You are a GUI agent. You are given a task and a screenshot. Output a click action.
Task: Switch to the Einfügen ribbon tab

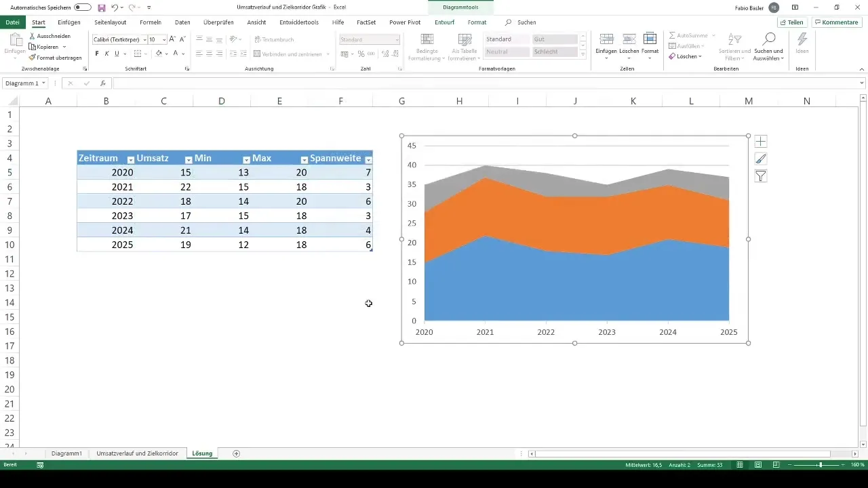click(x=69, y=22)
